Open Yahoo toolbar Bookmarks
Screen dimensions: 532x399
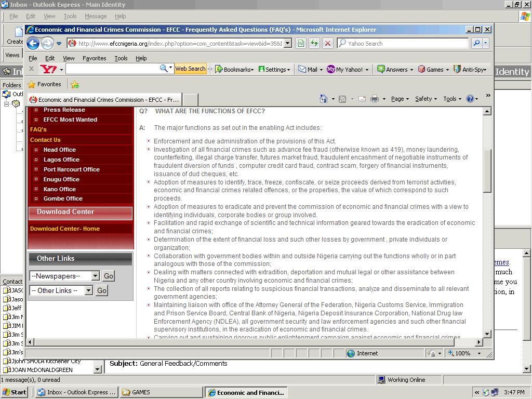[234, 70]
